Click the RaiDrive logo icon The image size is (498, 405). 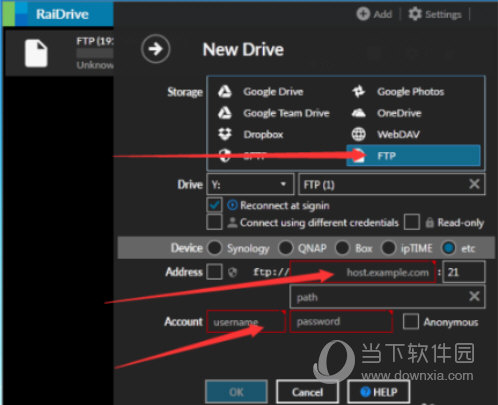(15, 14)
